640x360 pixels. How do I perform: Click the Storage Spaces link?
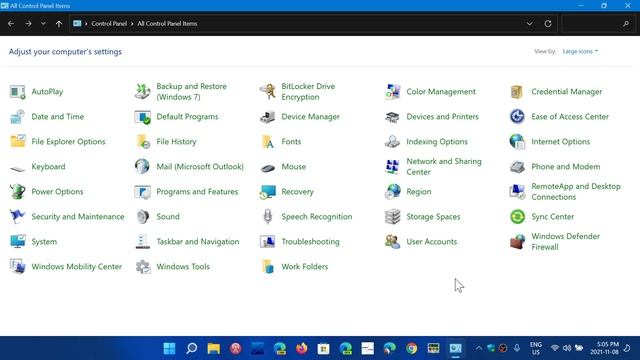pyautogui.click(x=433, y=217)
